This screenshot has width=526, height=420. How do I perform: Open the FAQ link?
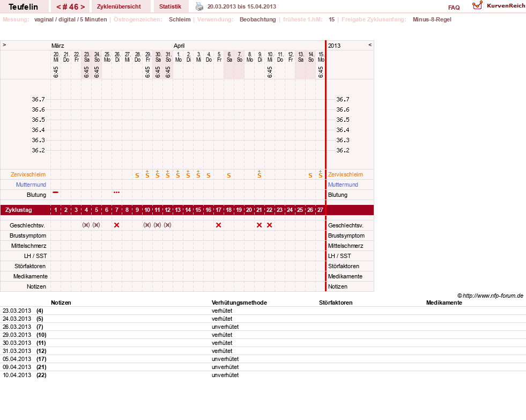pyautogui.click(x=454, y=8)
